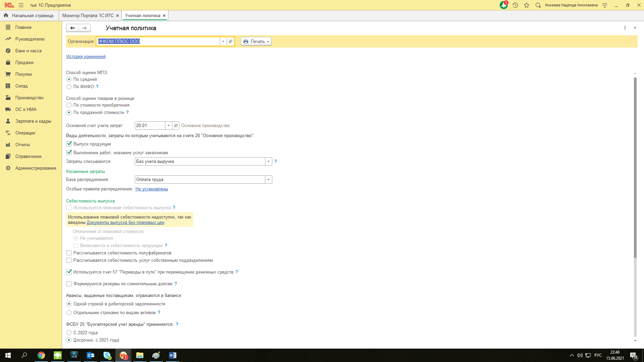Open Skype from the taskbar
The image size is (644, 362).
point(107,355)
